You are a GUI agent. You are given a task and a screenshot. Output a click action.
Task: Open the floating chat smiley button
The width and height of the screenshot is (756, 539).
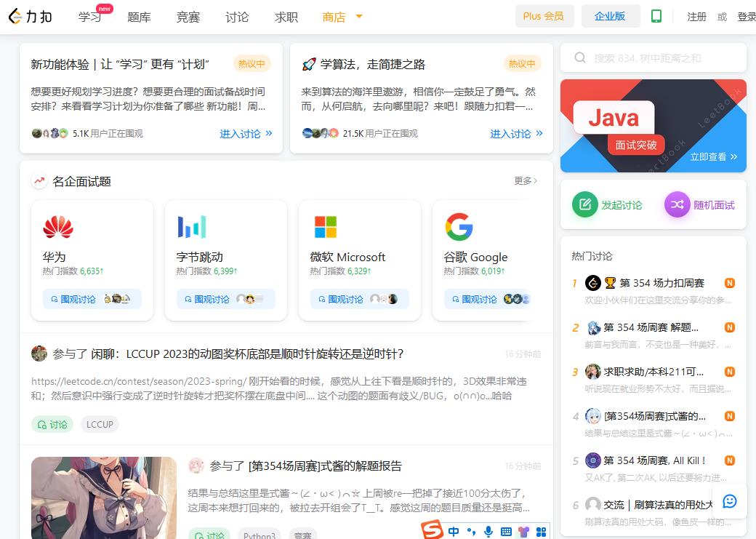coord(730,500)
